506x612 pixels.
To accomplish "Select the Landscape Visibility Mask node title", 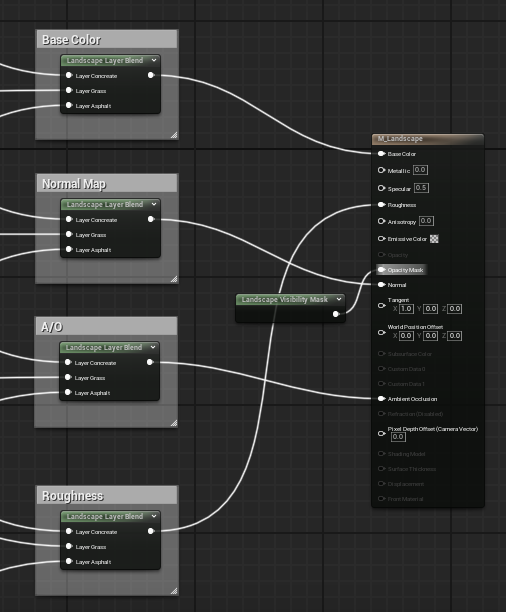I will pos(285,299).
